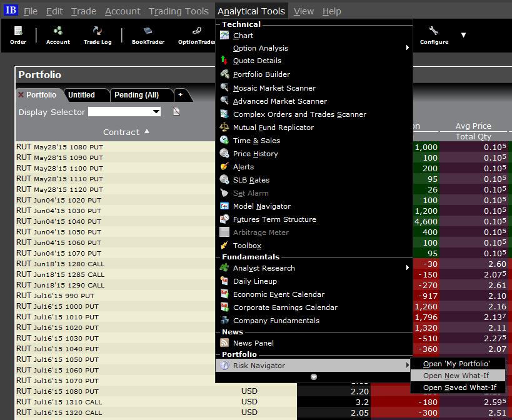The width and height of the screenshot is (512, 420).
Task: Select RUT May28'15 1080 PUT row
Action: pyautogui.click(x=115, y=147)
